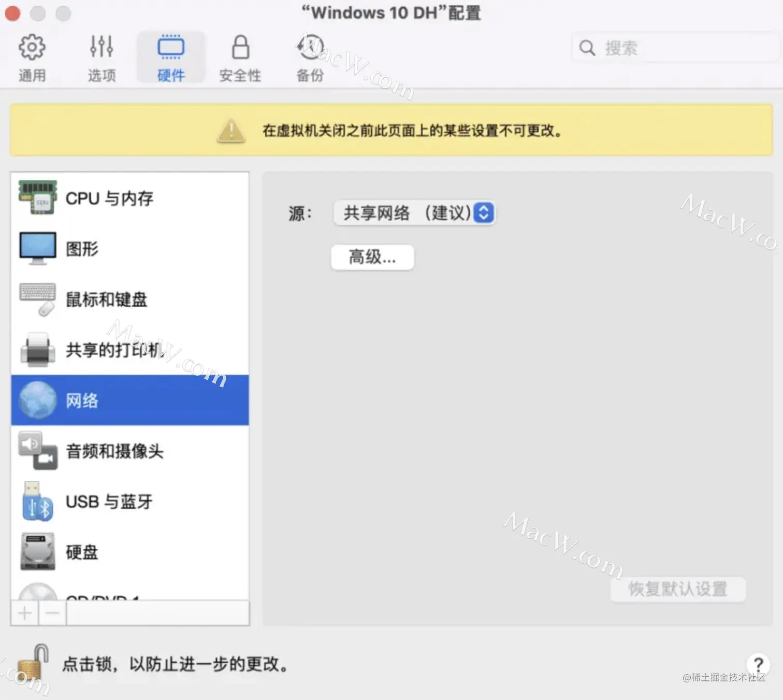Select CPU 与内存 in the sidebar
The image size is (783, 700).
[x=130, y=198]
